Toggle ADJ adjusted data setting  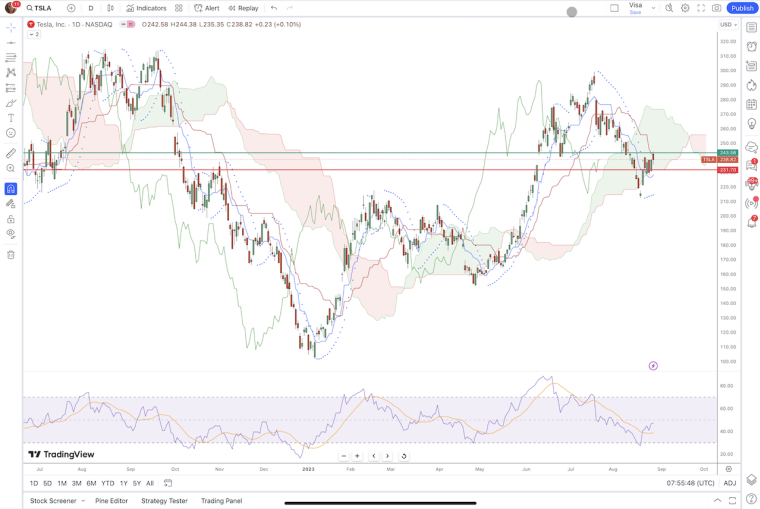(x=730, y=483)
